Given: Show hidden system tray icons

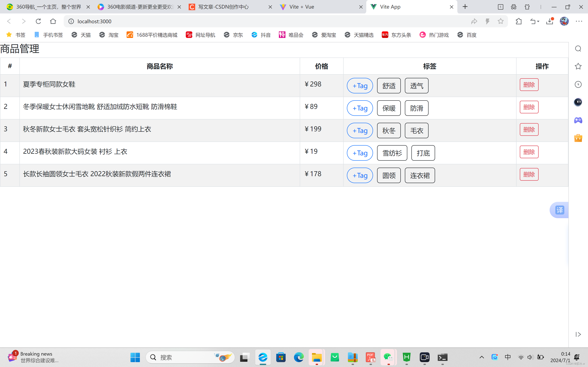Looking at the screenshot, I should tap(482, 357).
